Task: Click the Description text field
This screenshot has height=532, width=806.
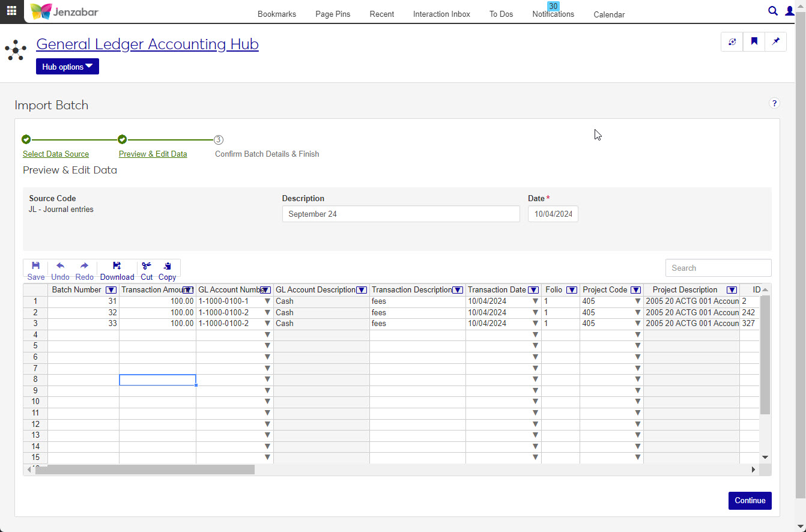Action: [401, 214]
